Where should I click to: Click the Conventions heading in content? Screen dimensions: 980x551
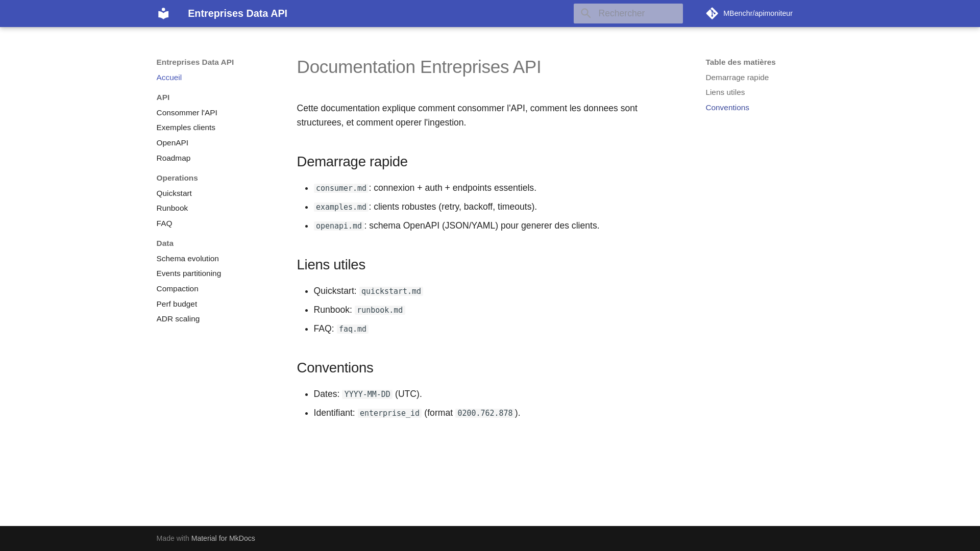pos(335,368)
